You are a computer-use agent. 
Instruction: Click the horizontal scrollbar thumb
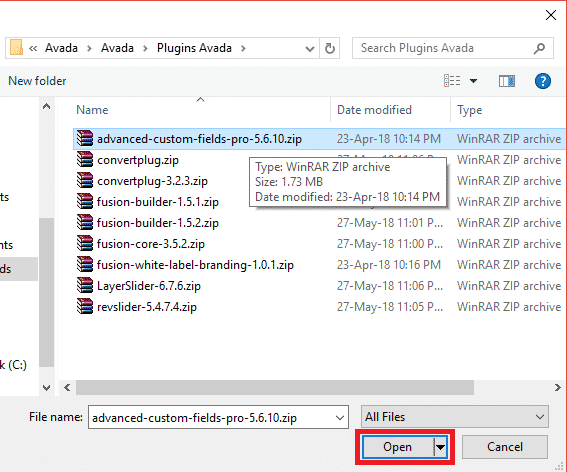click(275, 388)
